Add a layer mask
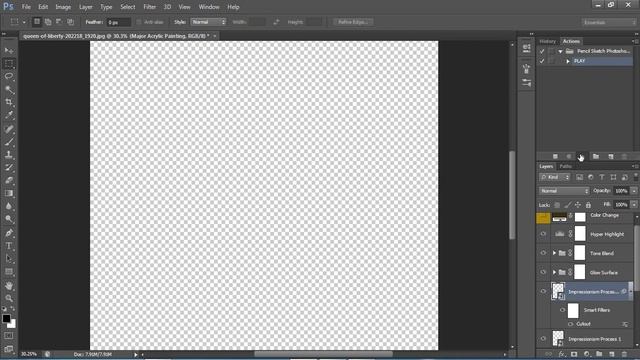The height and width of the screenshot is (360, 640). (574, 354)
